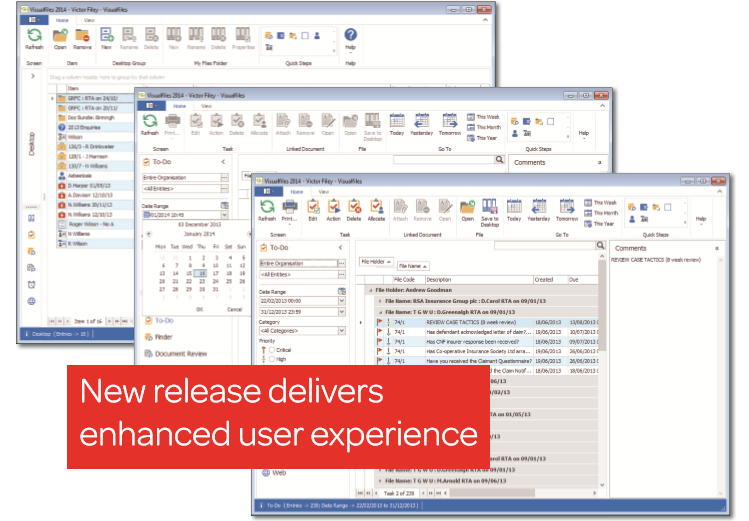
Task: Open View tab in back window
Action: click(x=89, y=20)
